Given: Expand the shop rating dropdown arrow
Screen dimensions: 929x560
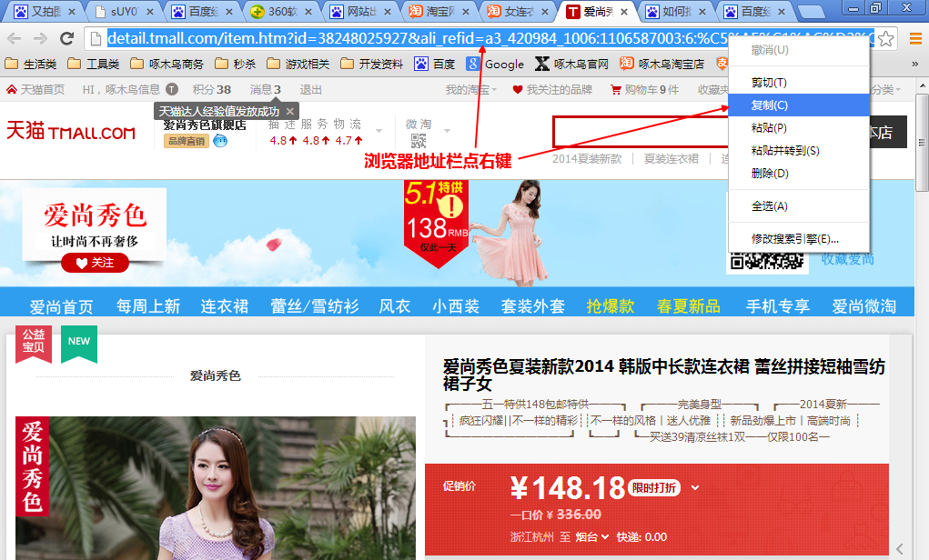Looking at the screenshot, I should 379,130.
